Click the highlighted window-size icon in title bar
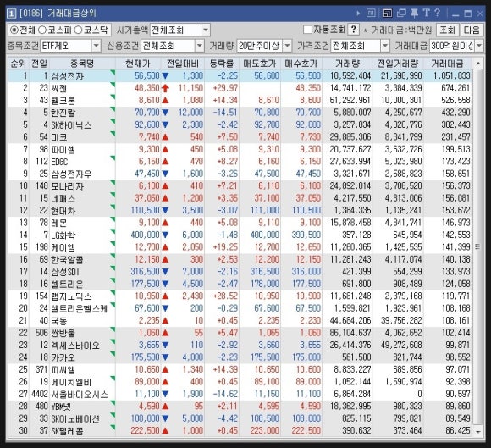 (x=388, y=14)
